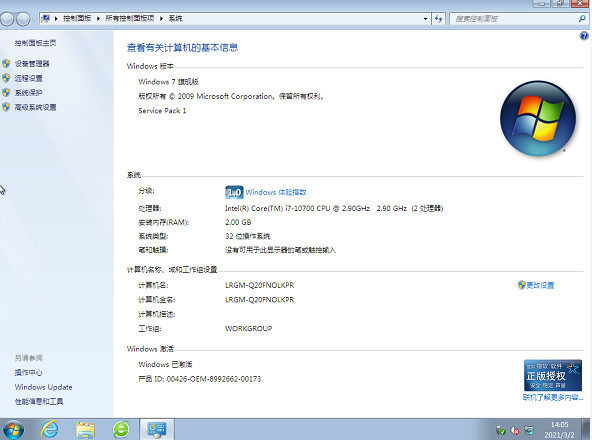Click the WORKGROUP value
This screenshot has height=440, width=592.
tap(248, 329)
